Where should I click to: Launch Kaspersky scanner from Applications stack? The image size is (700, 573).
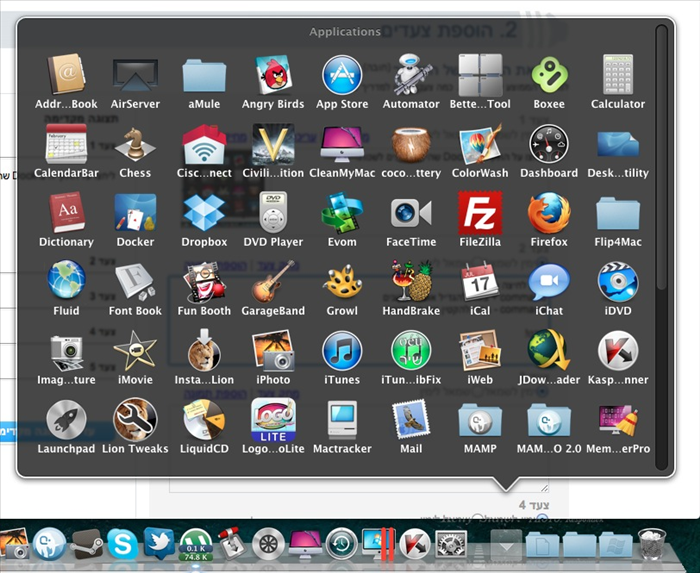[618, 351]
